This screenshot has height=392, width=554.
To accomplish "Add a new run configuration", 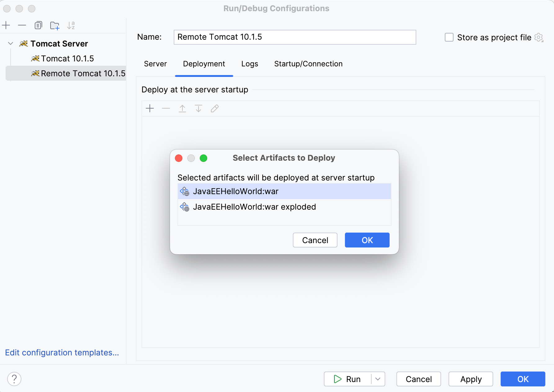I will [6, 25].
